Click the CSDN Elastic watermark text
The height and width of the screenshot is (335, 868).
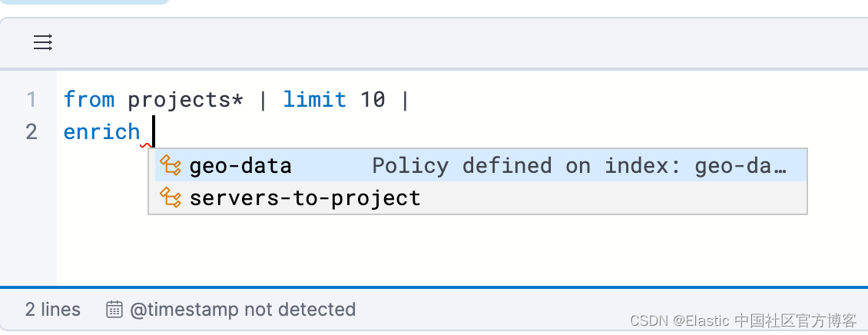743,320
